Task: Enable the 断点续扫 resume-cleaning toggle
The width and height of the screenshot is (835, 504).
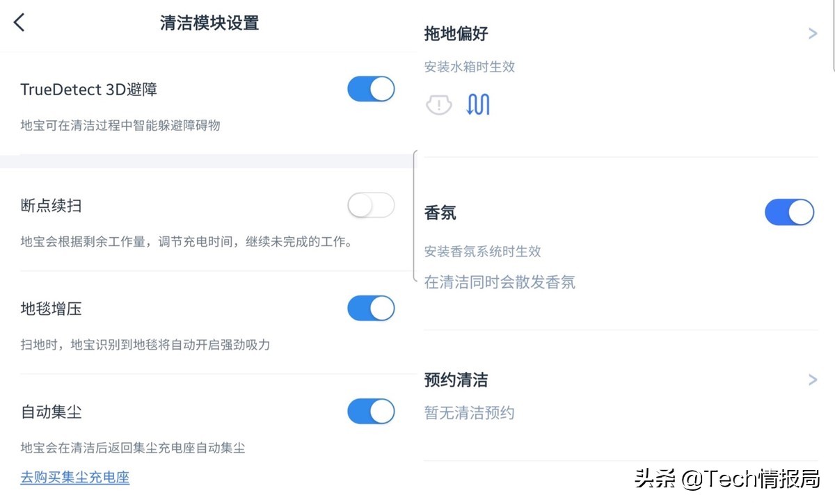Action: tap(370, 205)
